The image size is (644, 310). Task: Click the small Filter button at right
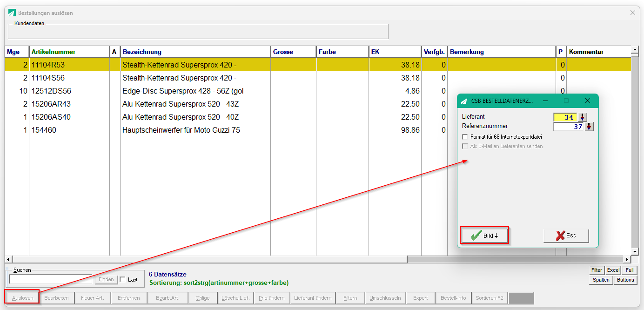[597, 270]
